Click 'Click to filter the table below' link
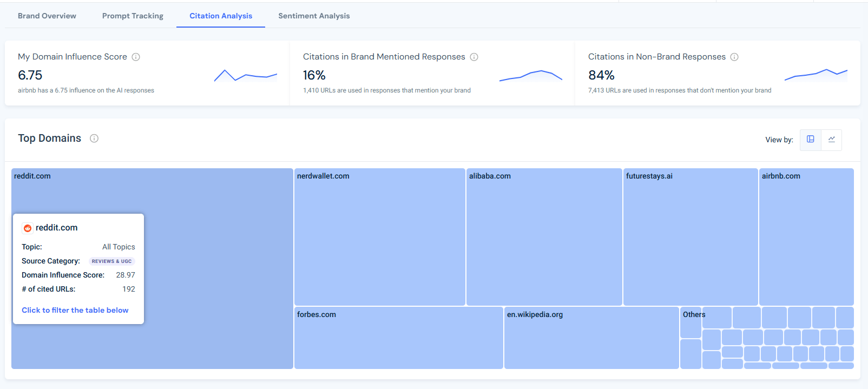Image resolution: width=868 pixels, height=389 pixels. [x=75, y=310]
